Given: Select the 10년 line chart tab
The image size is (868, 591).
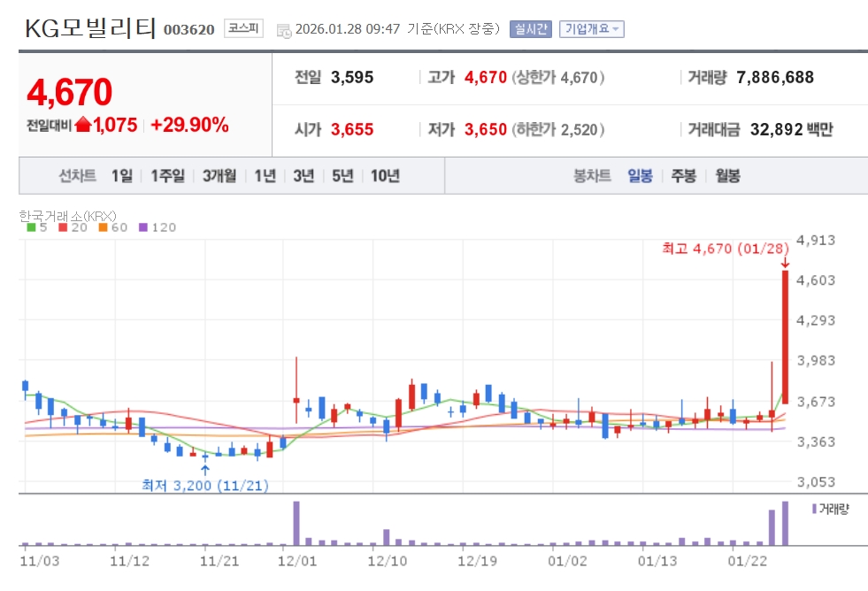Looking at the screenshot, I should coord(385,176).
